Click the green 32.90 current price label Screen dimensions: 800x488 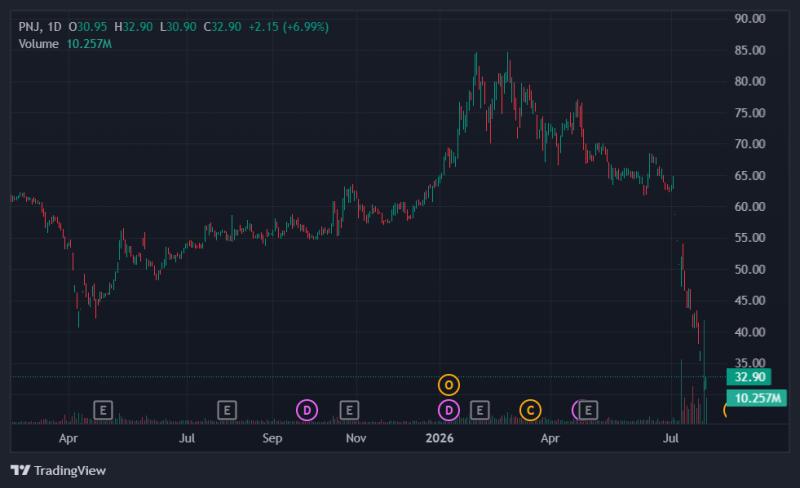749,377
